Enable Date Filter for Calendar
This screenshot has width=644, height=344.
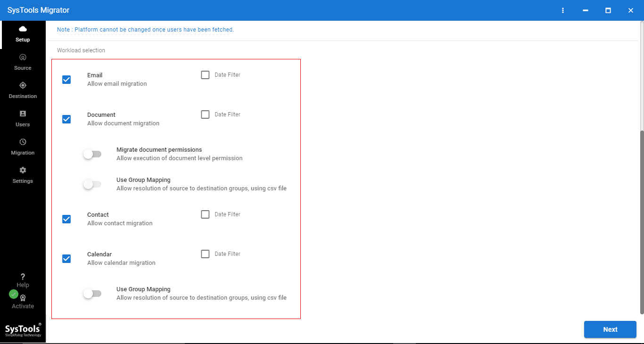pos(205,254)
